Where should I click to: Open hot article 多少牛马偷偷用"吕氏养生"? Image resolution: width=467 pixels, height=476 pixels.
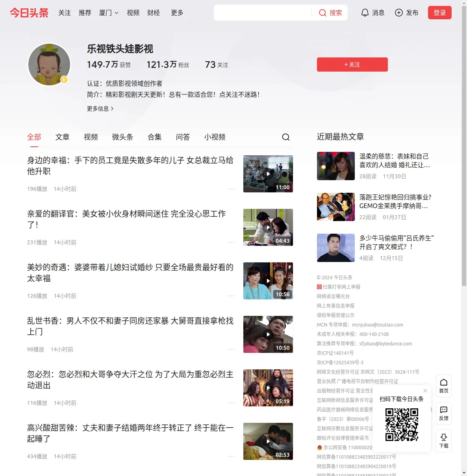coord(397,242)
